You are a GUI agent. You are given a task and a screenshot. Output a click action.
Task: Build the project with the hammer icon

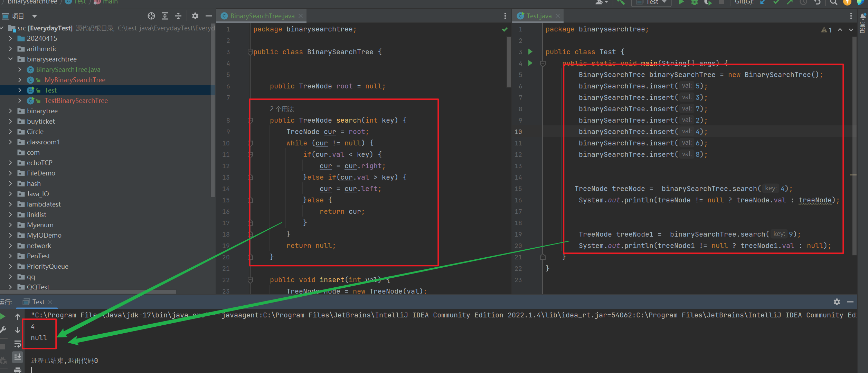pyautogui.click(x=621, y=2)
